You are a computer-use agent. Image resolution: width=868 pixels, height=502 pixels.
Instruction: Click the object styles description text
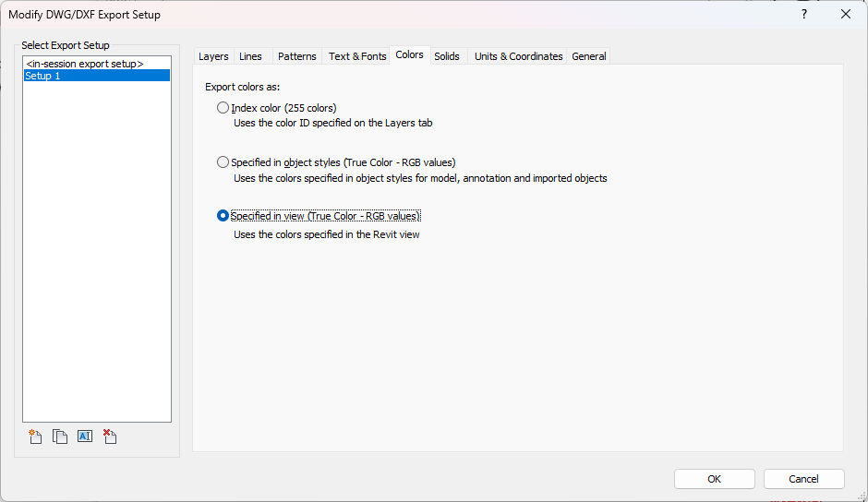tap(420, 178)
